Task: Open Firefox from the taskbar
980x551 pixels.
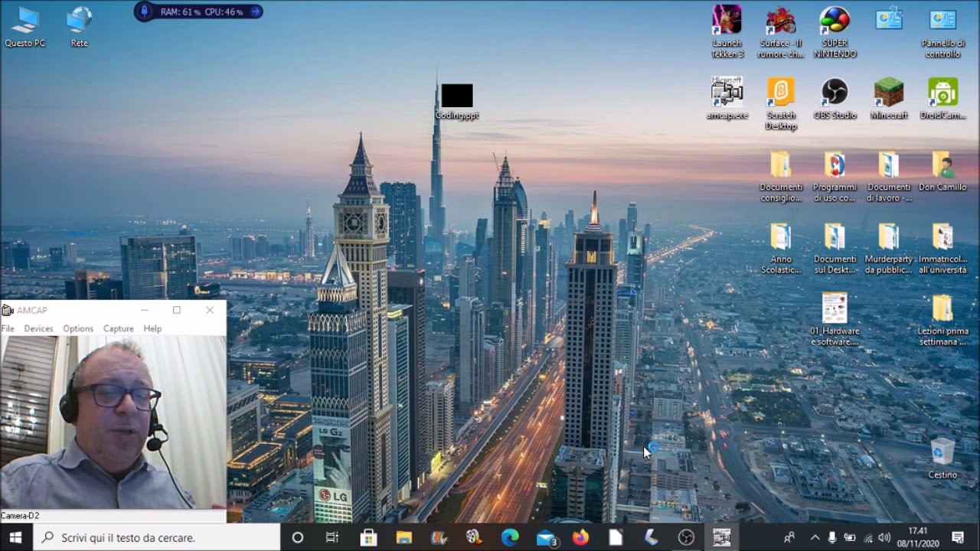Action: [581, 537]
